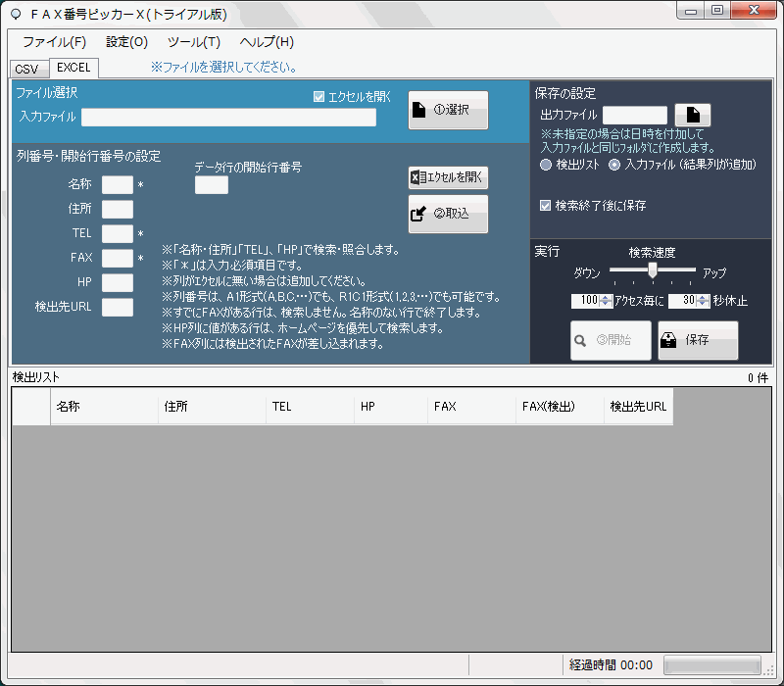
Task: Open the ファイル(F) menu
Action: pos(54,42)
